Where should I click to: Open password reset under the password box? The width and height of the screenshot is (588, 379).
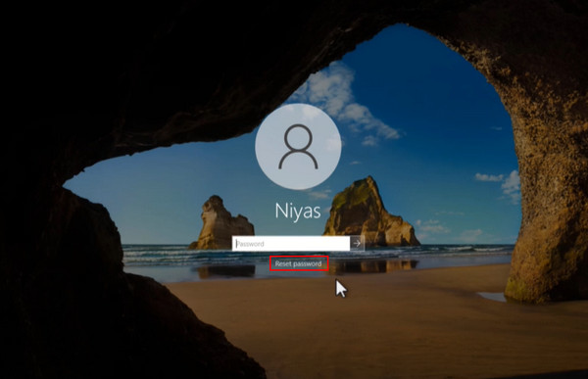pyautogui.click(x=299, y=263)
